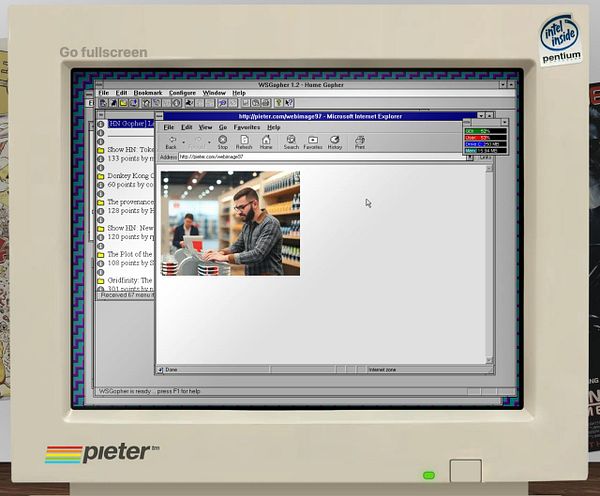Open the Configure menu in WSGopher
The image size is (600, 496).
183,93
